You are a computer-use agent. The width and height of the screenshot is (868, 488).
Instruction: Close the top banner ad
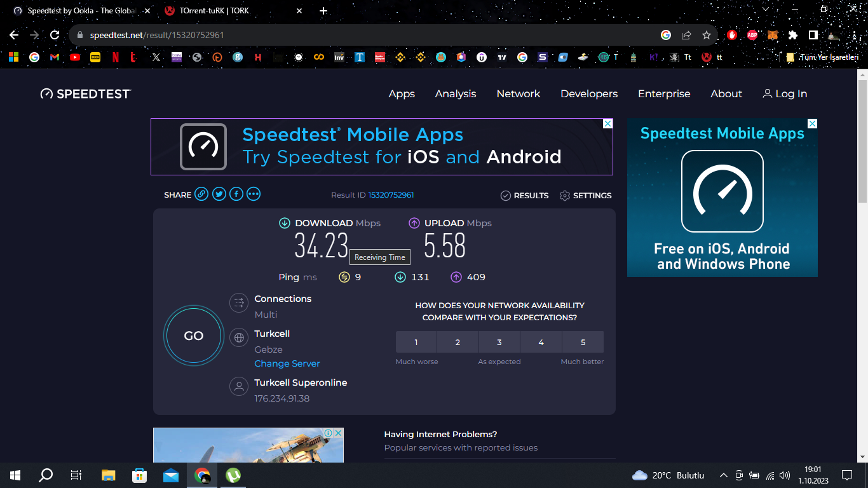(607, 124)
